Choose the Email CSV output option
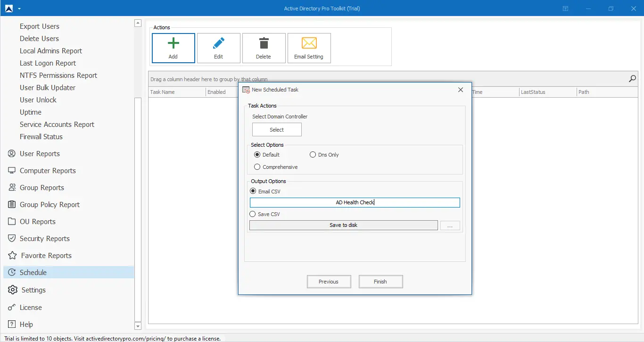 pos(253,192)
